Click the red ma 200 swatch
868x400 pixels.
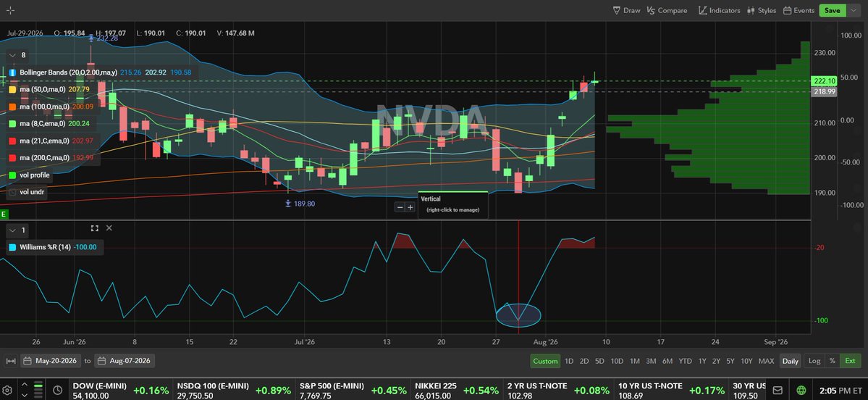click(x=13, y=158)
